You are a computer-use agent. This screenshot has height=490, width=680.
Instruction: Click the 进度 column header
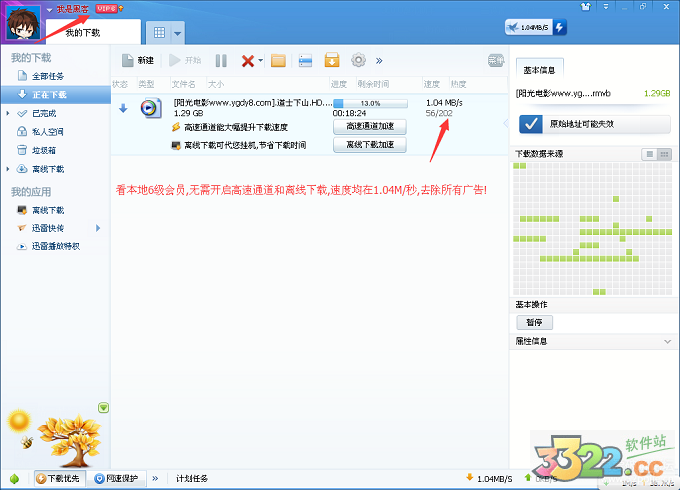(339, 84)
